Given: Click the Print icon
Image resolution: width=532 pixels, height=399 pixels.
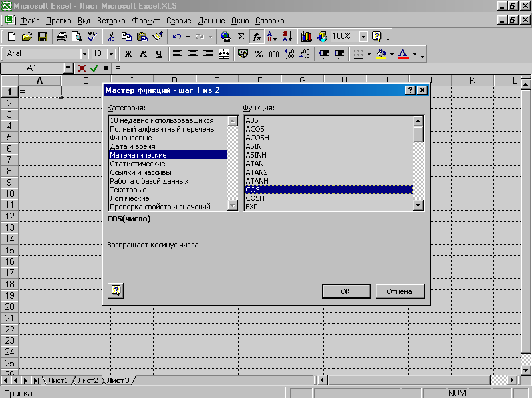Looking at the screenshot, I should (x=61, y=37).
